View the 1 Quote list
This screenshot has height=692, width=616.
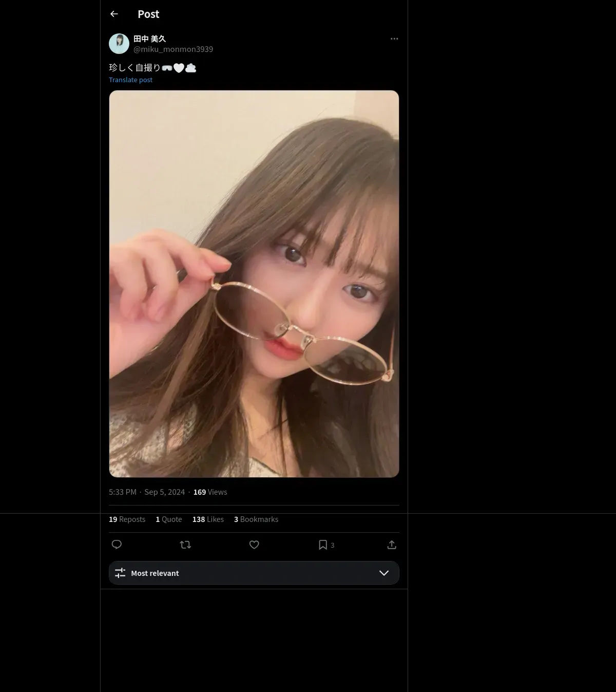point(169,519)
